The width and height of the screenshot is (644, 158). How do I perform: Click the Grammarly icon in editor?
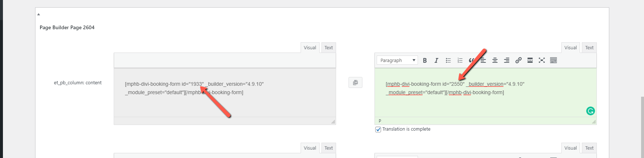[590, 111]
